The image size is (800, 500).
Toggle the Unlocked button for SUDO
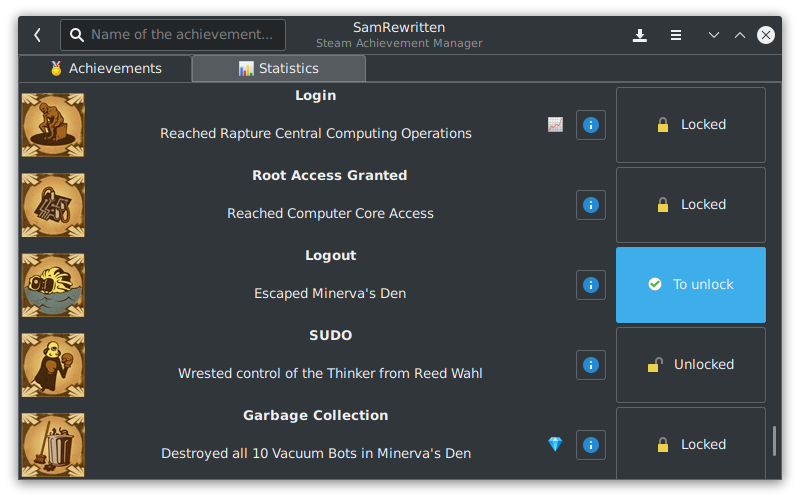coord(691,365)
